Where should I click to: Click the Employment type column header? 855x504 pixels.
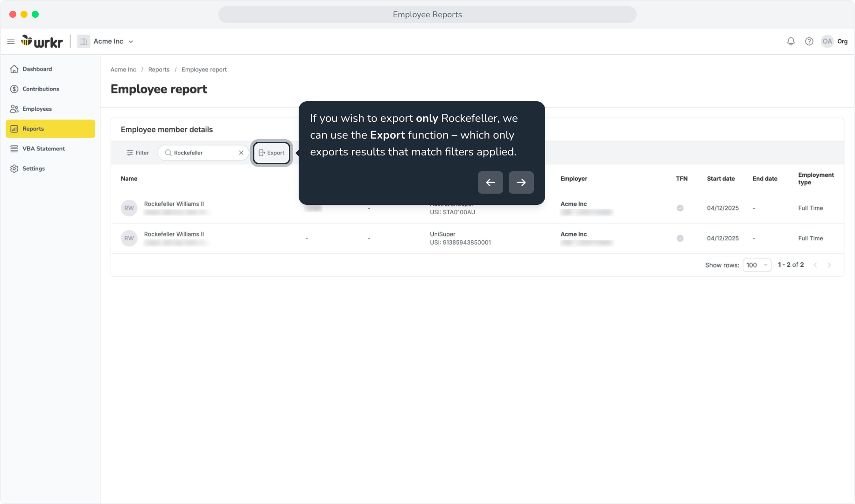tap(816, 179)
